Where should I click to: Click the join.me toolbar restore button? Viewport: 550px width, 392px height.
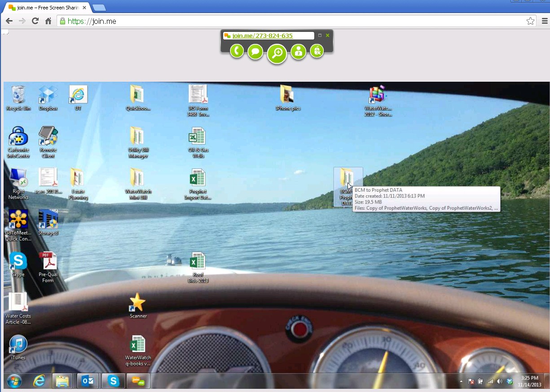320,35
